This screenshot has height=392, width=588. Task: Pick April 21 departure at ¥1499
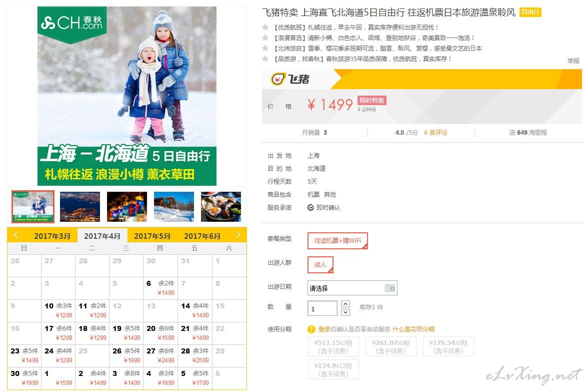pos(194,333)
